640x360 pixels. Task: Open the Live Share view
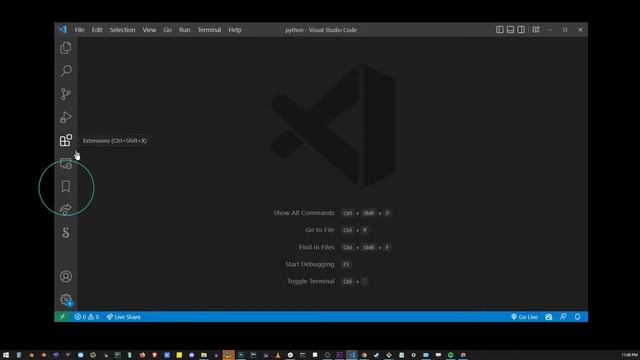66,209
